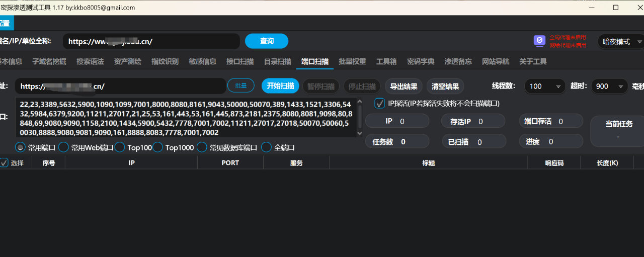Click the port list scroll-up arrow
This screenshot has width=644, height=257.
[359, 101]
